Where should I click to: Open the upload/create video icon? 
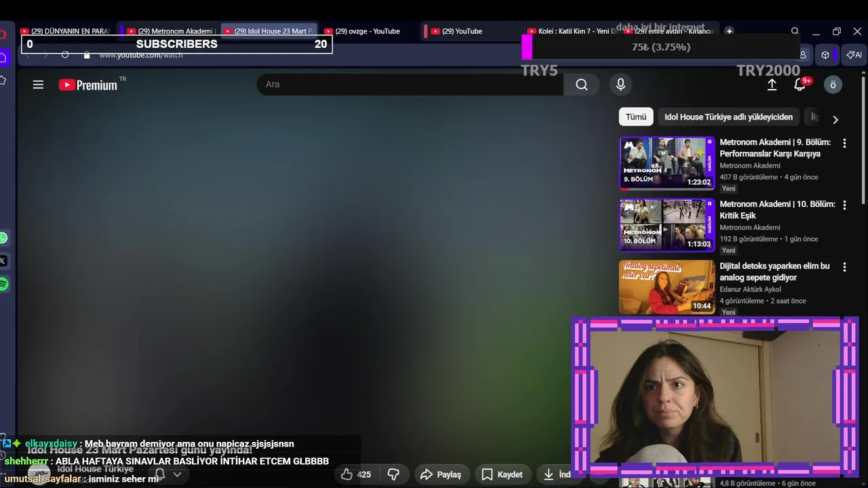coord(772,84)
